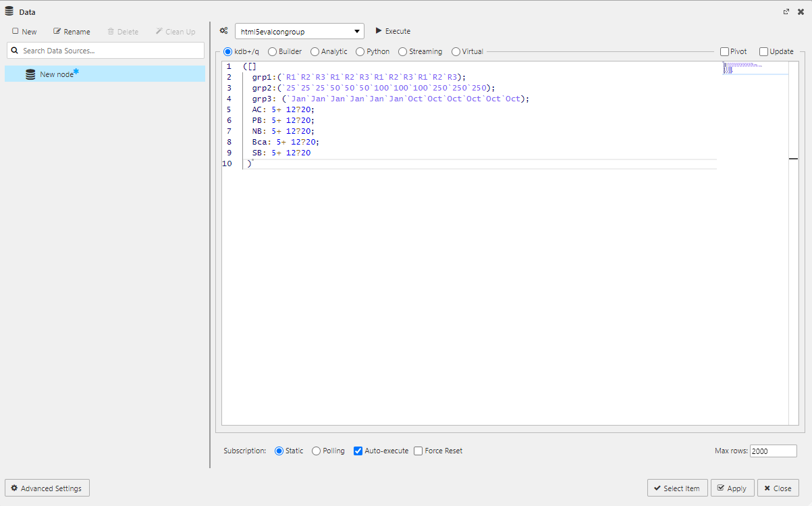Viewport: 812px width, 506px height.
Task: Click the New data source button
Action: tap(24, 32)
